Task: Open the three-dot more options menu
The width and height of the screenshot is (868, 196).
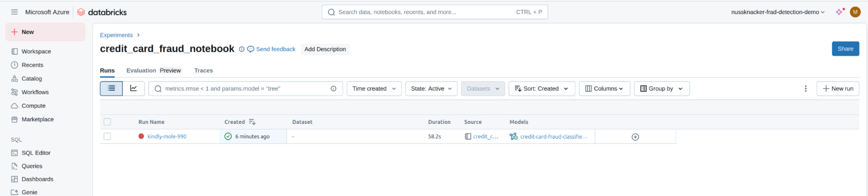Action: click(x=805, y=89)
